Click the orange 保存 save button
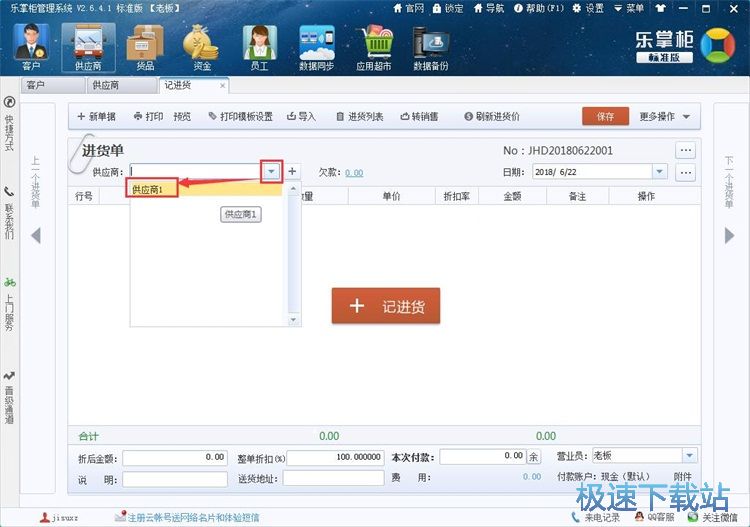The height and width of the screenshot is (527, 750). (x=605, y=116)
